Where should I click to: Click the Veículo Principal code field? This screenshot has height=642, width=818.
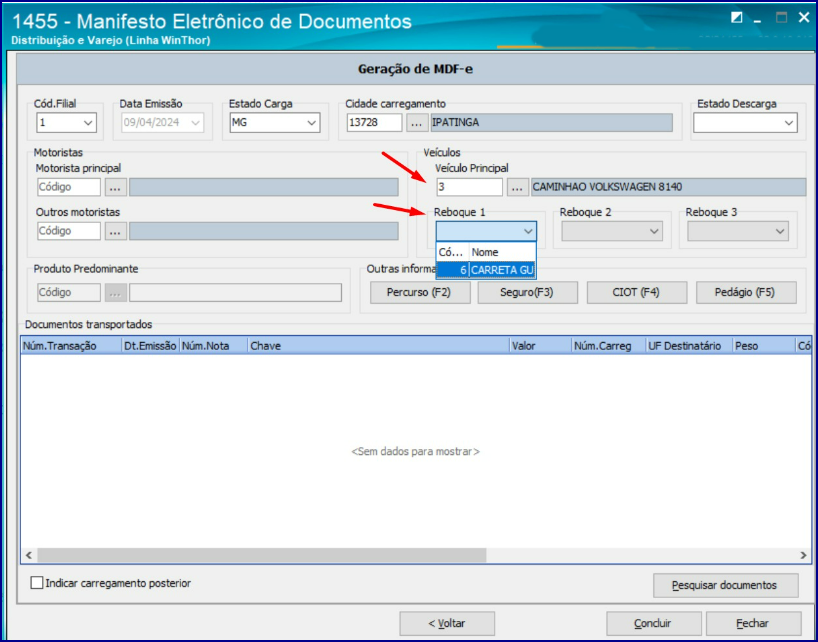click(x=470, y=187)
